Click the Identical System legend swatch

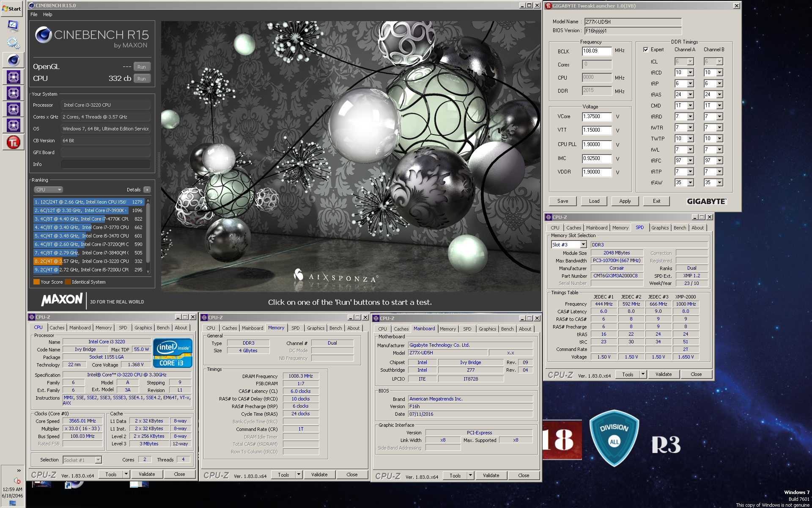(x=68, y=282)
